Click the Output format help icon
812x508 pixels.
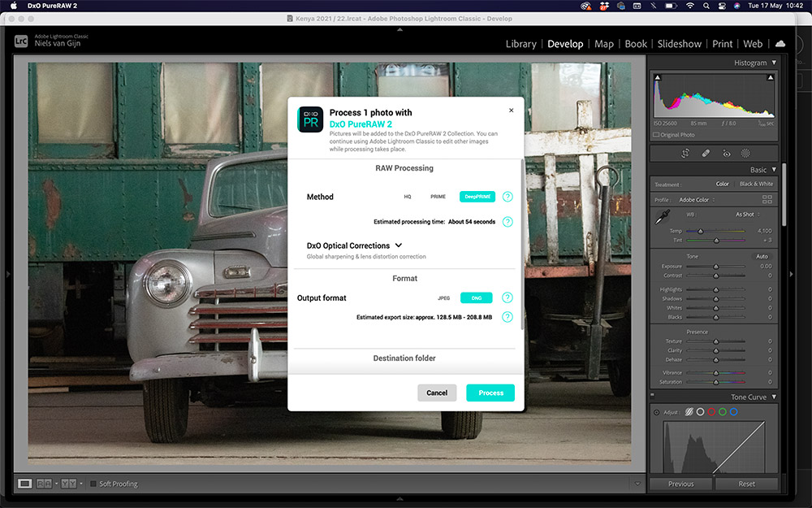[x=508, y=297]
